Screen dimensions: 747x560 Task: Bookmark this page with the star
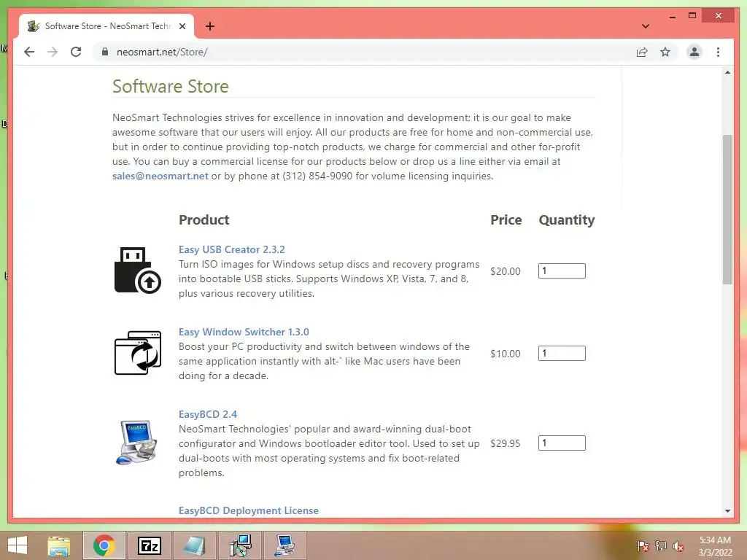tap(665, 52)
